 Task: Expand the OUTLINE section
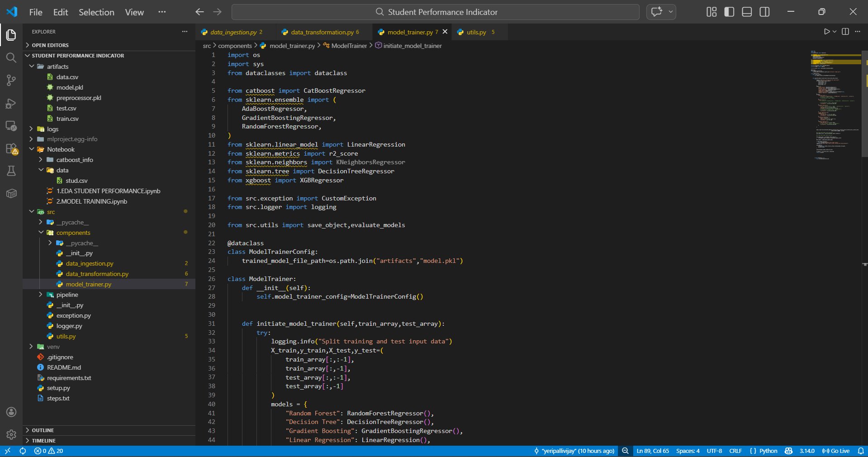click(x=43, y=430)
